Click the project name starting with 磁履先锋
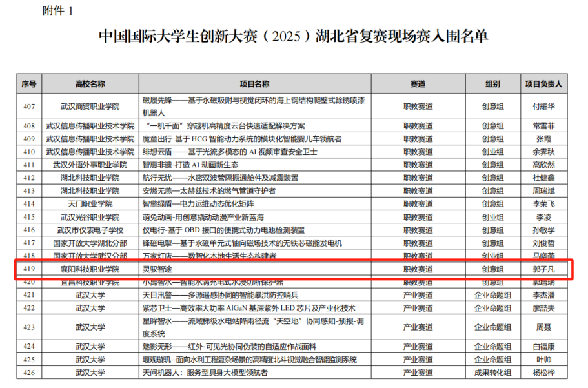This screenshot has width=588, height=388. [254, 107]
